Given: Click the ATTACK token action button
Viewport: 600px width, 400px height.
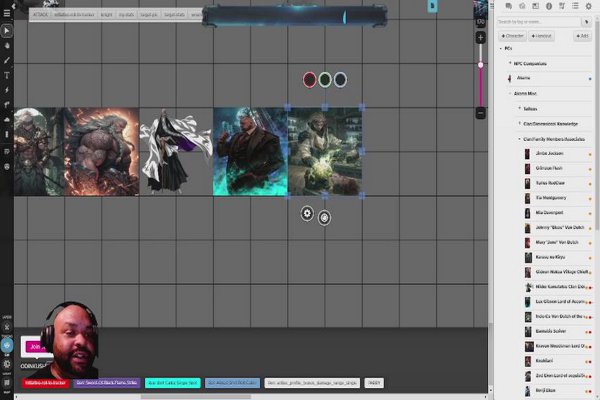Looking at the screenshot, I should point(40,15).
